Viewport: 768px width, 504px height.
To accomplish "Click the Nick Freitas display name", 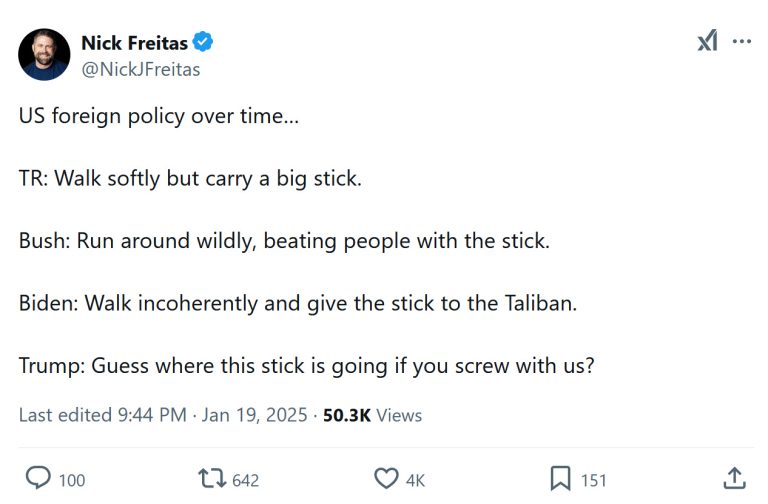I will (134, 43).
